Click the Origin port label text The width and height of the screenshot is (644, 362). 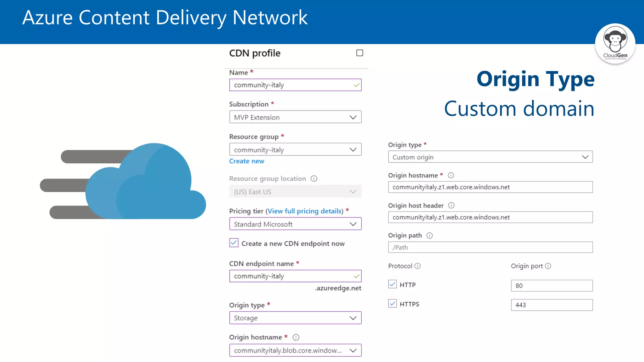(527, 266)
